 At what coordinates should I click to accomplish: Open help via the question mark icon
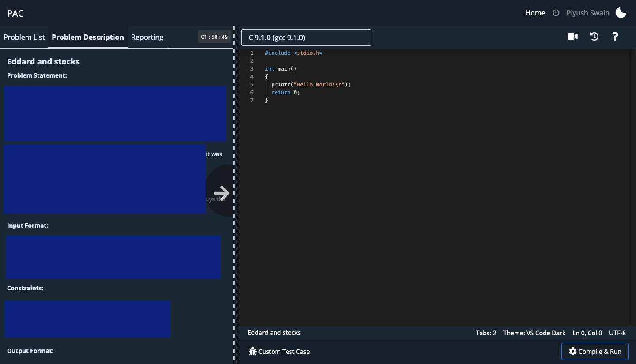click(x=615, y=37)
